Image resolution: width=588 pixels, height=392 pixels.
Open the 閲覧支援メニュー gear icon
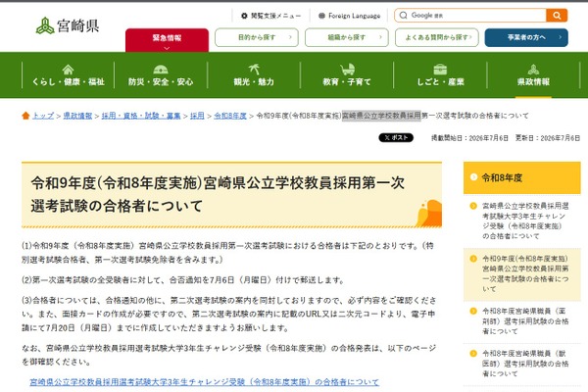[244, 16]
